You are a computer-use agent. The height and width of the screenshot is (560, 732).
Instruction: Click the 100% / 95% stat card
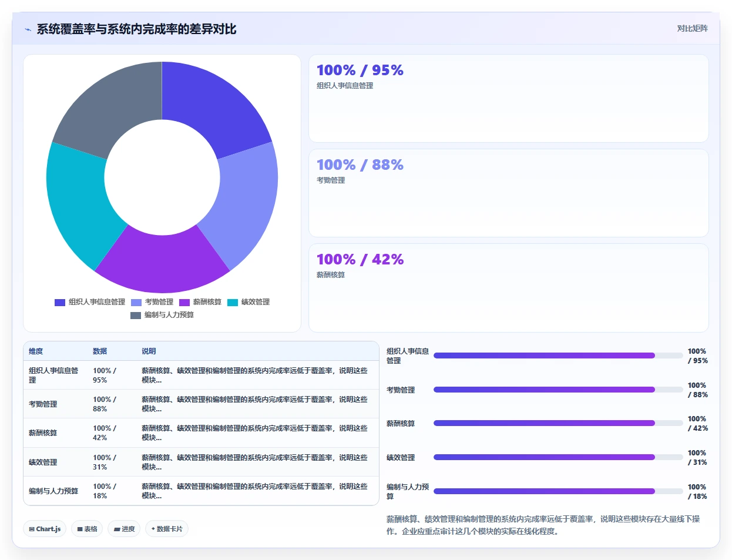[509, 99]
